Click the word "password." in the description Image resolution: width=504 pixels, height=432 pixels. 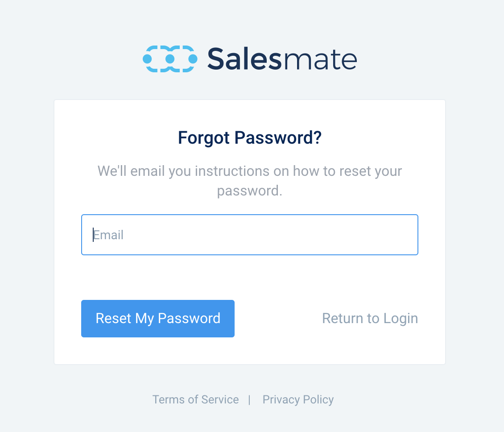[x=250, y=191]
